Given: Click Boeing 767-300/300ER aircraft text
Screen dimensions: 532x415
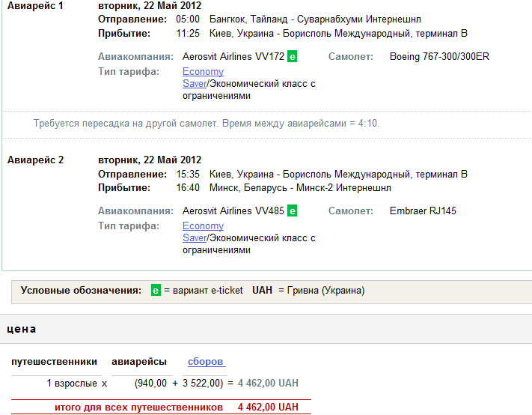Looking at the screenshot, I should click(x=439, y=56).
